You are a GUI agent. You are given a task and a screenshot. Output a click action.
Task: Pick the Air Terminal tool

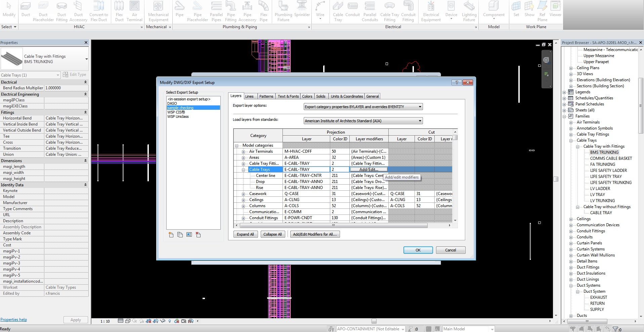pyautogui.click(x=134, y=11)
